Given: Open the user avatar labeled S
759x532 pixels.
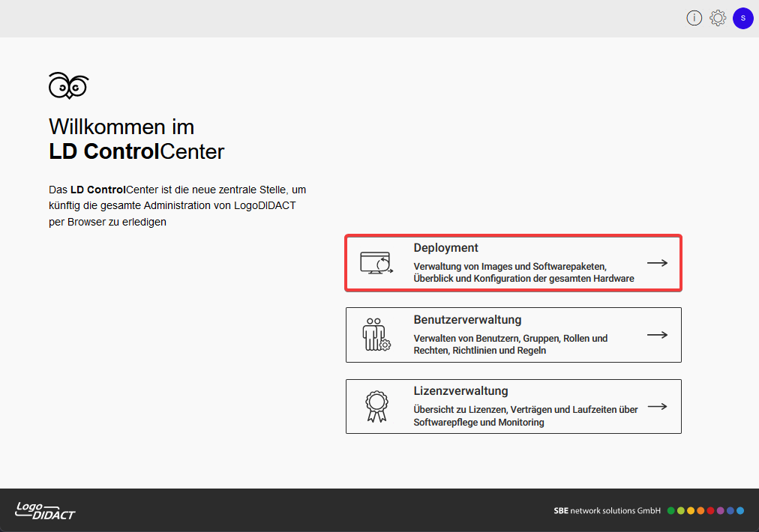Looking at the screenshot, I should [x=743, y=18].
